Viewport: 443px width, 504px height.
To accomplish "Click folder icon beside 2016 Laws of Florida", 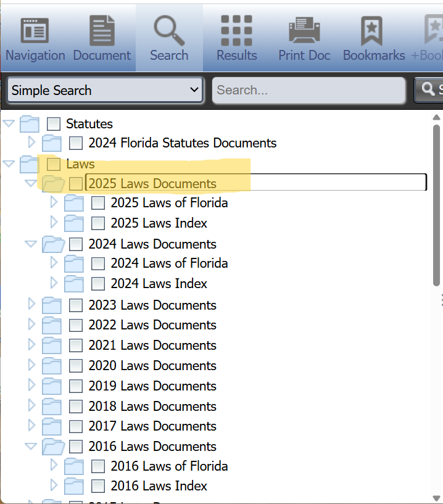I will pyautogui.click(x=73, y=466).
